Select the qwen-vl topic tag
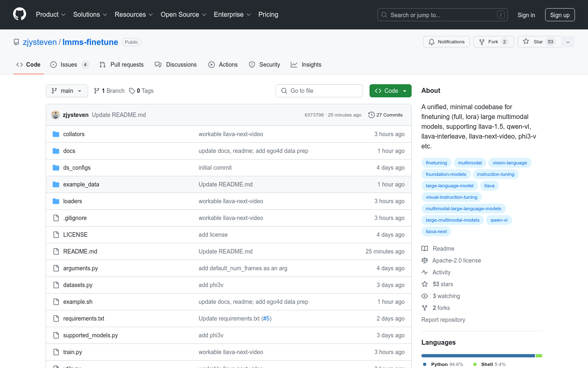 499,220
